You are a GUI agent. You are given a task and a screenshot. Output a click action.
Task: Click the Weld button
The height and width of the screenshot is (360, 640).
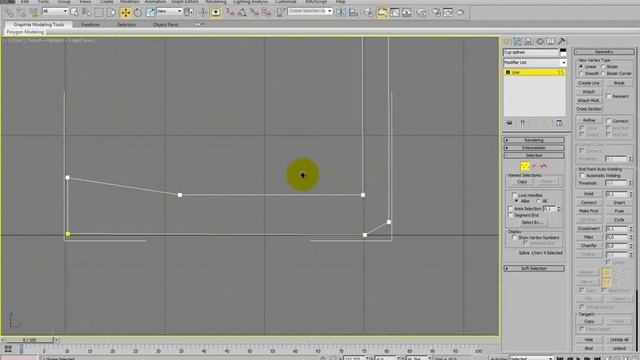coord(589,194)
